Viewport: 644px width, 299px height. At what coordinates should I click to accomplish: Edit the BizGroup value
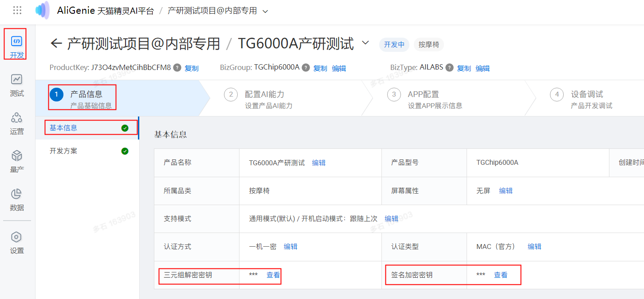click(x=339, y=68)
